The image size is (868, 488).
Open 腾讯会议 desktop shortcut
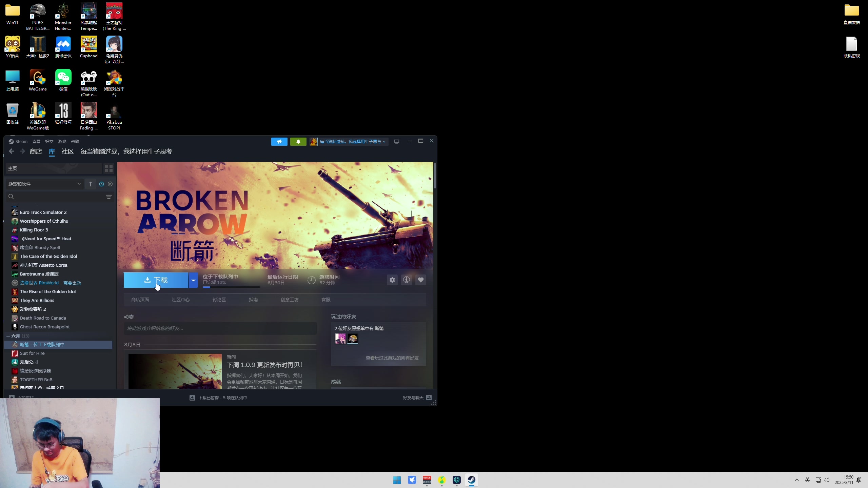tap(63, 47)
